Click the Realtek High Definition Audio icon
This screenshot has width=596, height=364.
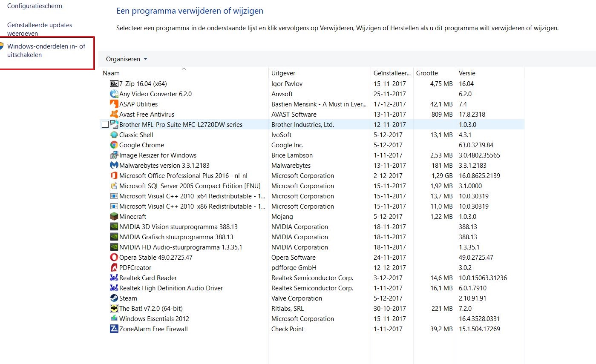(114, 288)
